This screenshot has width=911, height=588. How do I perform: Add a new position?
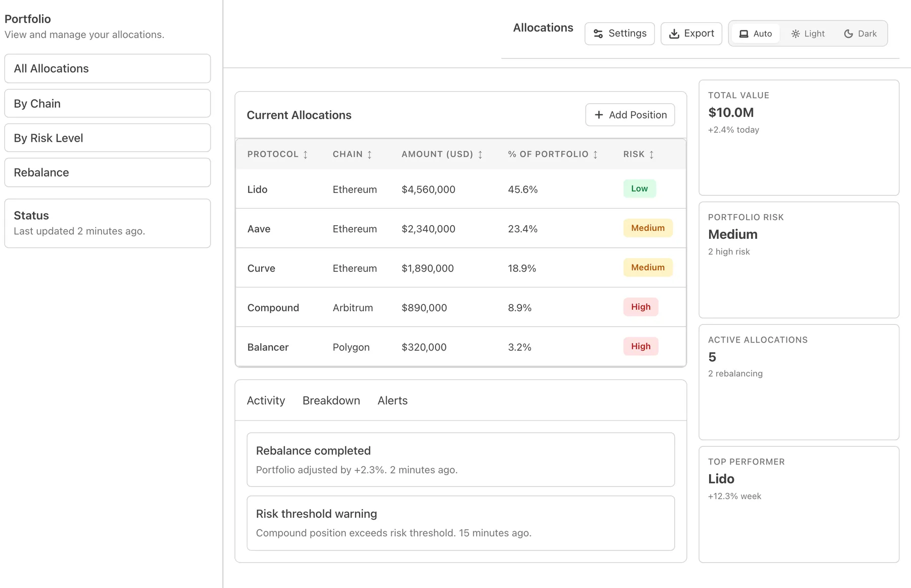[x=630, y=115]
